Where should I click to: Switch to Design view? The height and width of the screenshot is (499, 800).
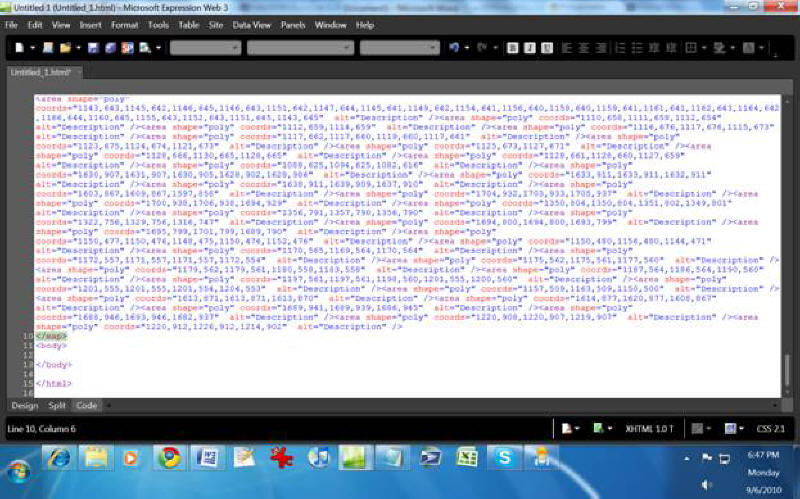pyautogui.click(x=24, y=405)
